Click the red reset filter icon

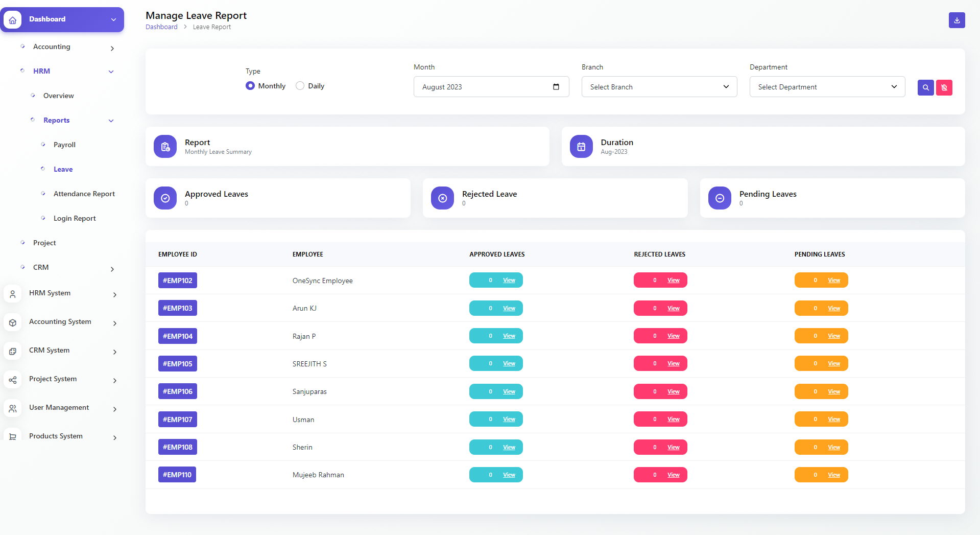944,87
